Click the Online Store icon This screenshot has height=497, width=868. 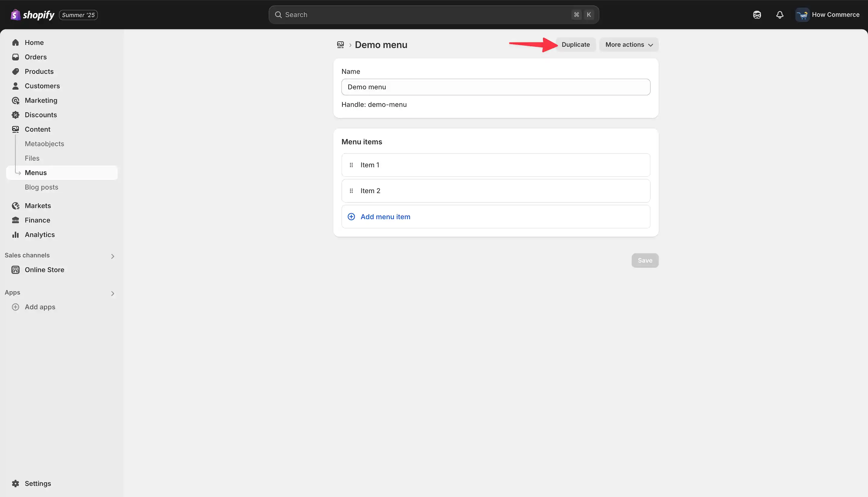point(15,270)
